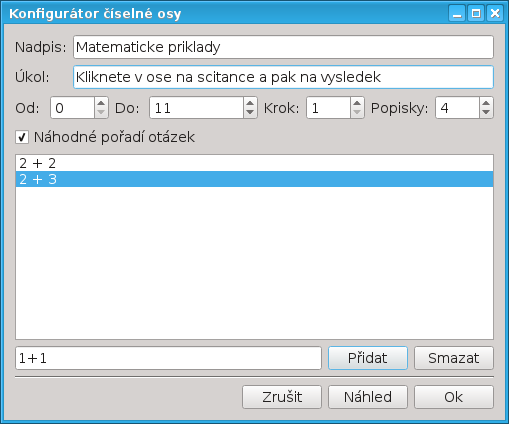This screenshot has height=424, width=509.
Task: Click the new question field containing 1+1
Action: coord(168,358)
